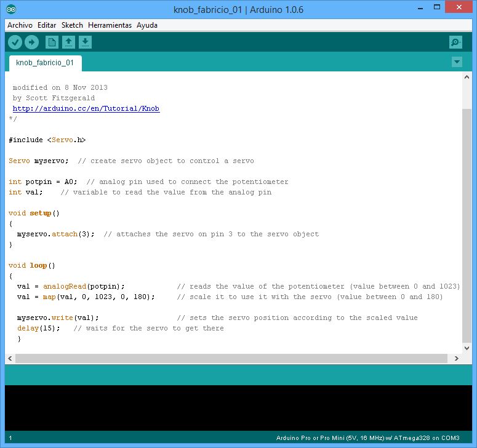
Task: Click the "myservo.attach(3);" statement
Action: 56,234
